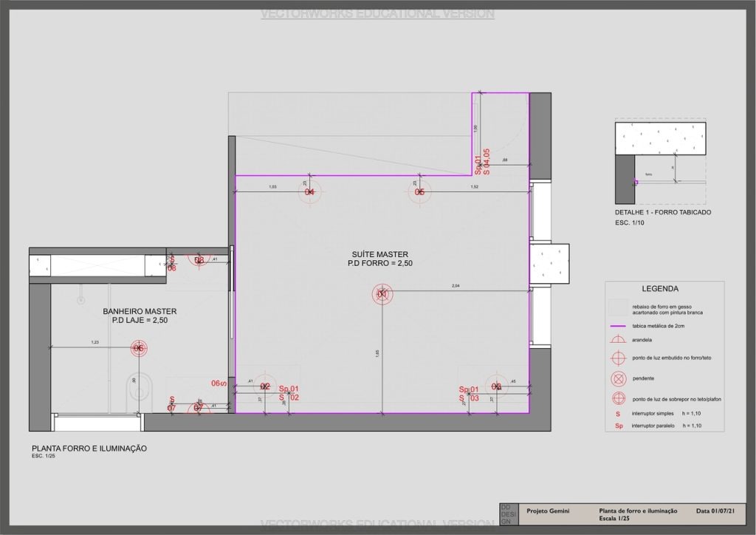Click legend text 'rebaixo de forro em gesso'

[x=661, y=307]
